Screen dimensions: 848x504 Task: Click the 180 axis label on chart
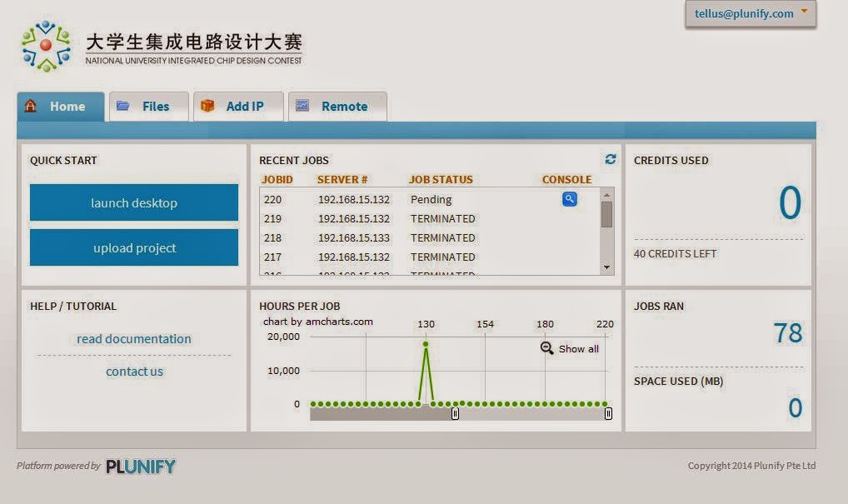[x=545, y=324]
